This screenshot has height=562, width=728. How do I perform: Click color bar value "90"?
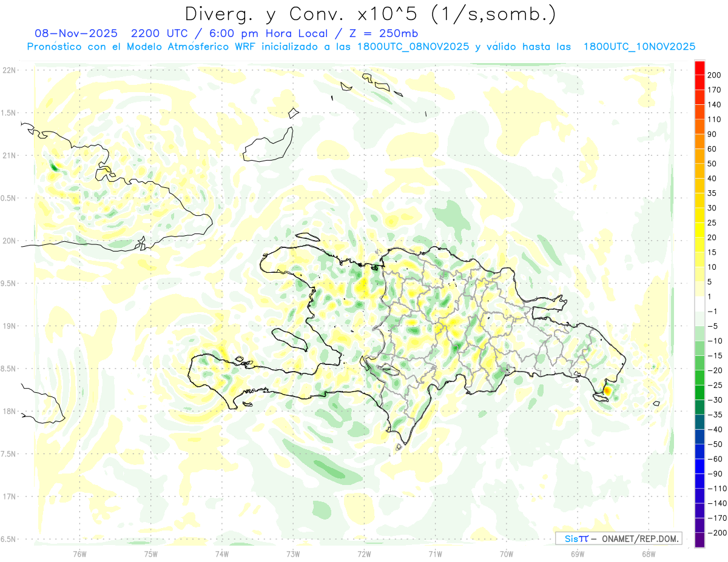(712, 134)
